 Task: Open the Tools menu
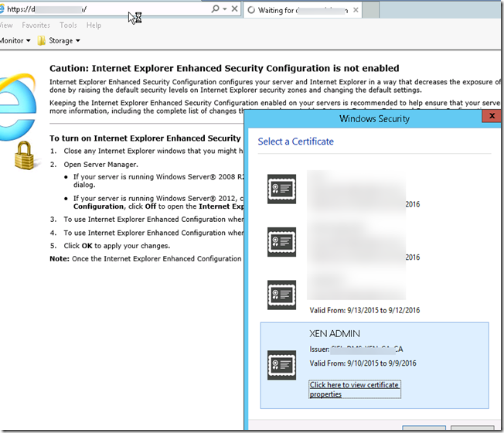[68, 25]
